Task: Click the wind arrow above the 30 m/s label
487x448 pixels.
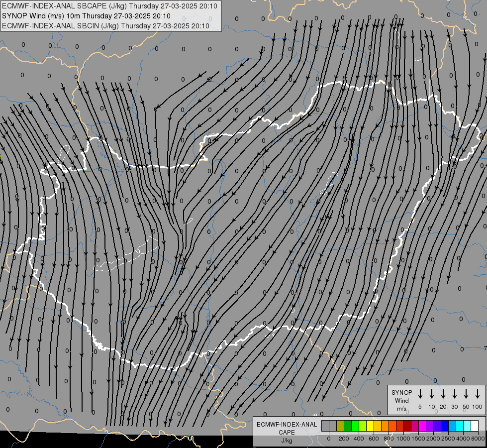Action: point(454,394)
